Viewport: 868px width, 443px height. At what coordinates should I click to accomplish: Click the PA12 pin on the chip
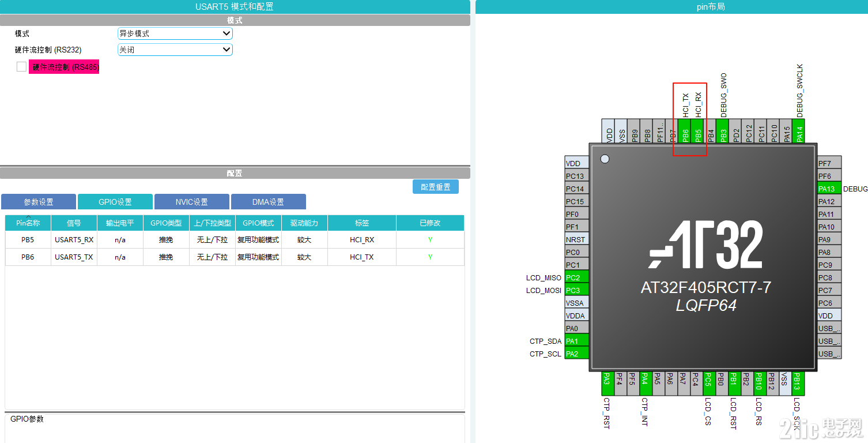click(x=829, y=201)
